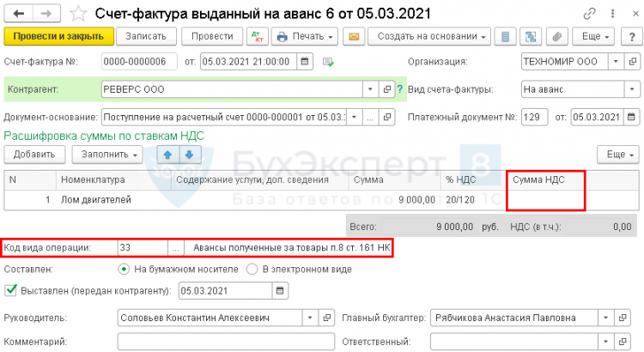Open the Документ-основание source document
This screenshot has height=352, width=644.
(x=386, y=117)
